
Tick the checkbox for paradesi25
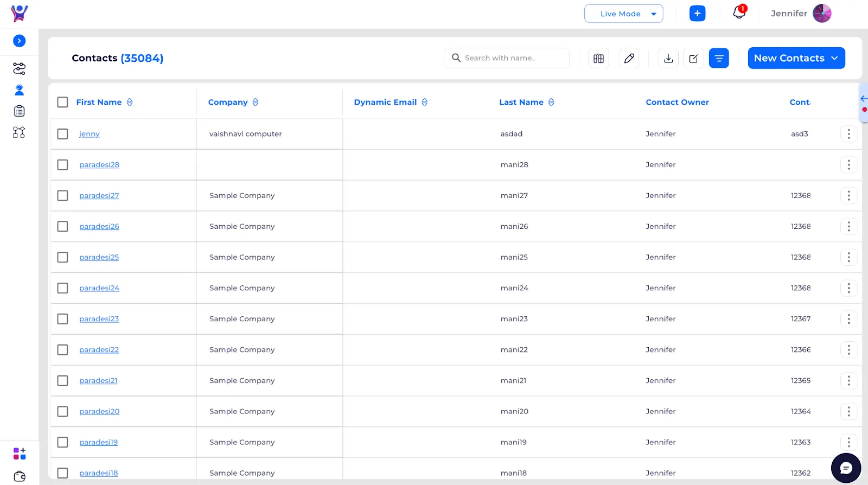[63, 257]
